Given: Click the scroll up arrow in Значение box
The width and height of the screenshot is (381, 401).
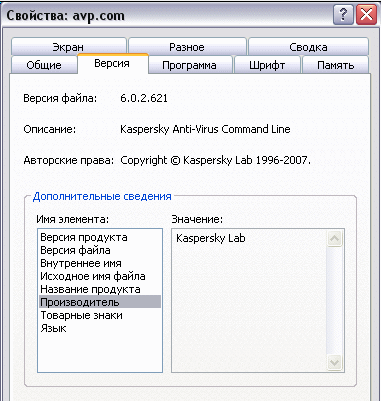Looking at the screenshot, I should [334, 239].
